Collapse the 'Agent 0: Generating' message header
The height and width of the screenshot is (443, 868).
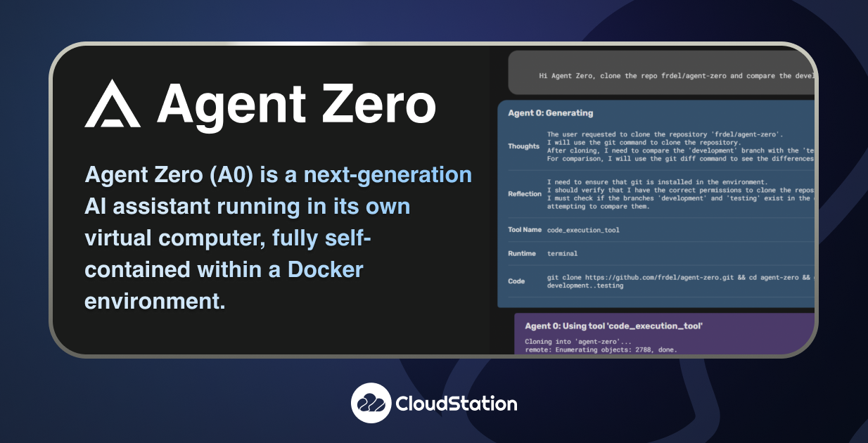click(x=551, y=113)
